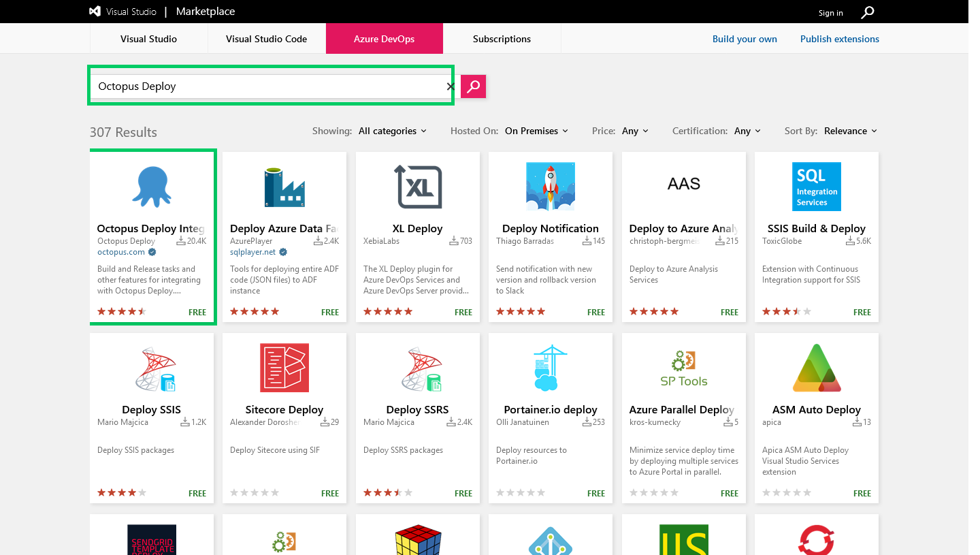Click FREE label on ASM Auto Deploy card
Image resolution: width=980 pixels, height=555 pixels.
pos(862,493)
